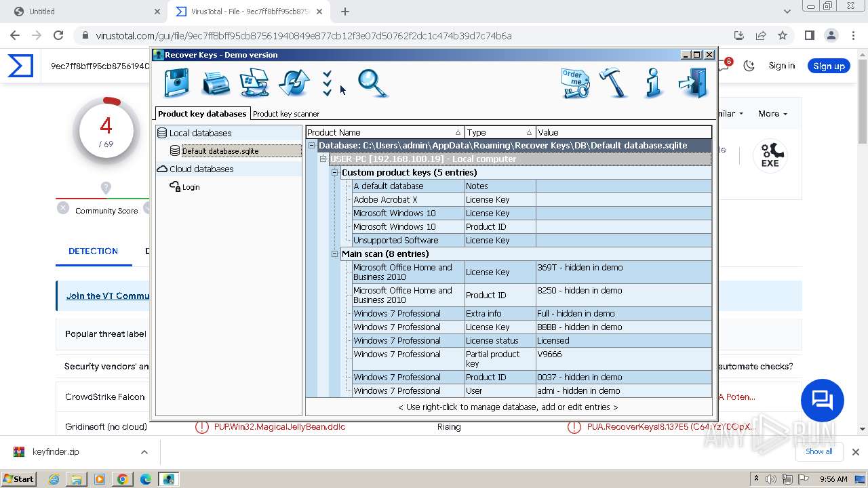Click the printer icon in Recover Keys toolbar

(x=216, y=83)
